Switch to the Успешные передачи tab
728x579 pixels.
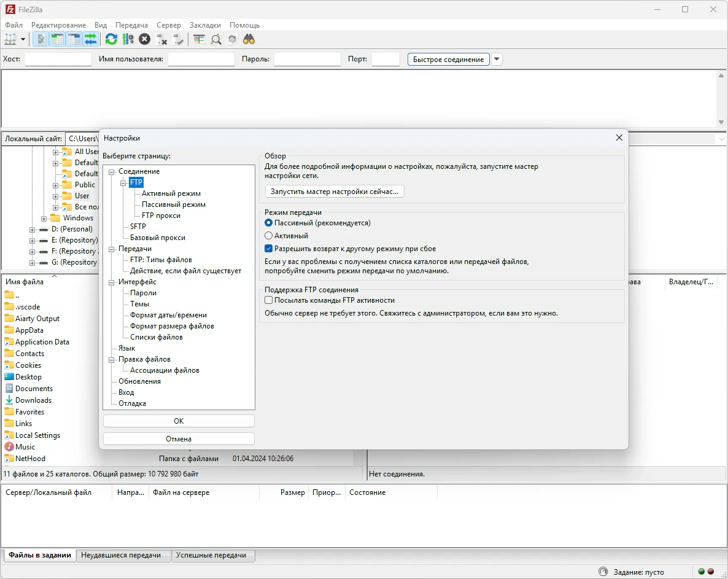211,555
